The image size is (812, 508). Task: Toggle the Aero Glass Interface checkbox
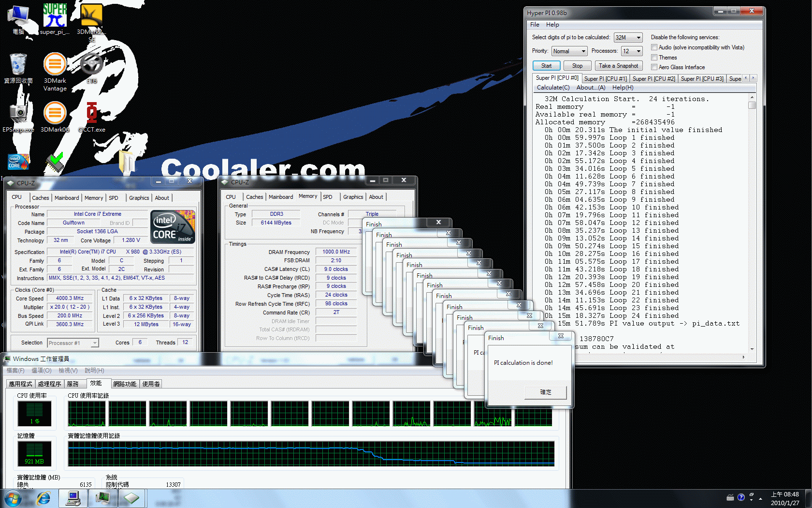[x=654, y=67]
